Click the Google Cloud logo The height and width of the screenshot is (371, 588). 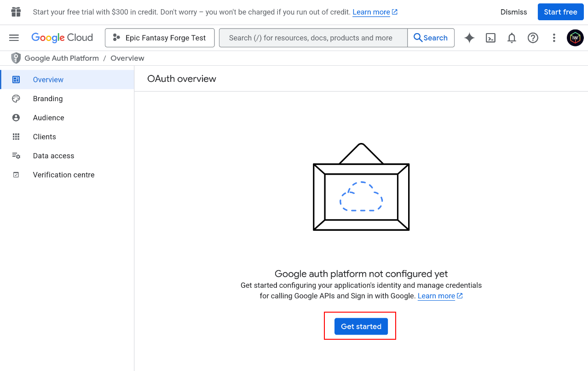[62, 38]
